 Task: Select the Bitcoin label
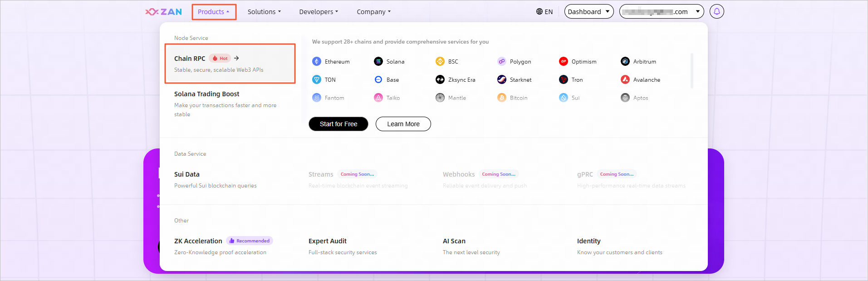[519, 98]
